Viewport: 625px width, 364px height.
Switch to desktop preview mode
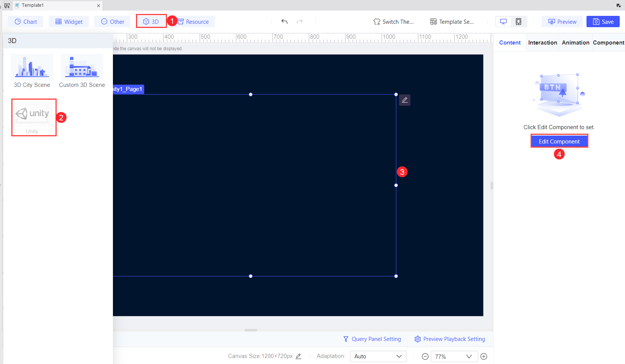click(x=503, y=22)
